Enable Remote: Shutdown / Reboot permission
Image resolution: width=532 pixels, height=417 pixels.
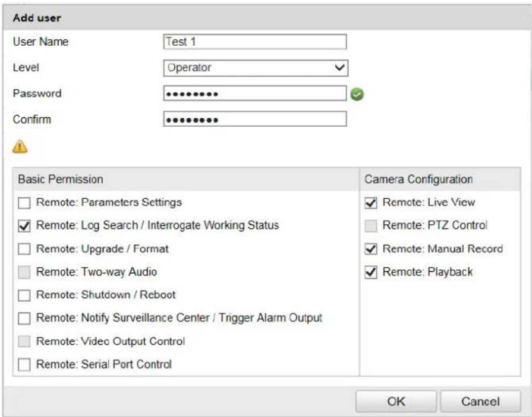pos(24,295)
